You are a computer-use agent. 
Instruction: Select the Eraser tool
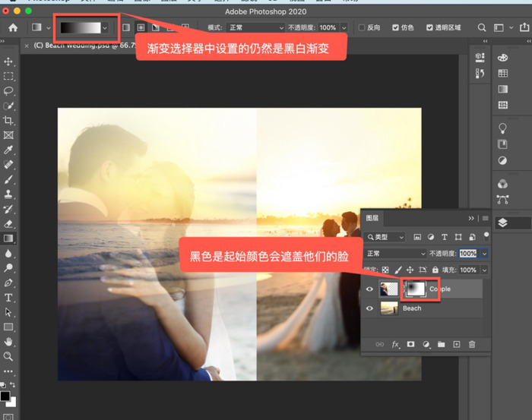[x=8, y=224]
